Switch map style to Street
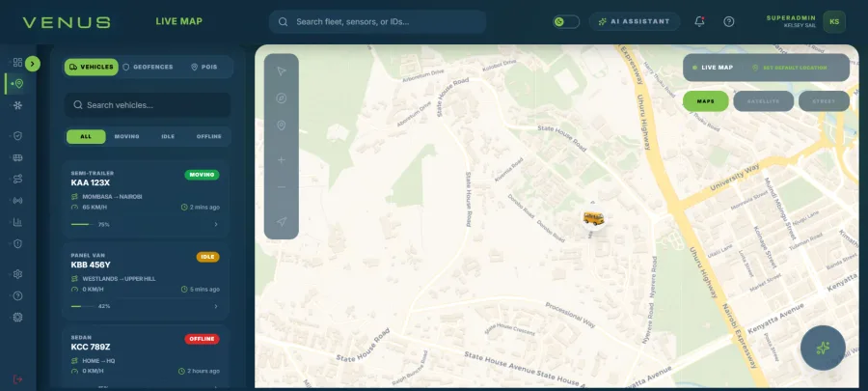 click(824, 101)
